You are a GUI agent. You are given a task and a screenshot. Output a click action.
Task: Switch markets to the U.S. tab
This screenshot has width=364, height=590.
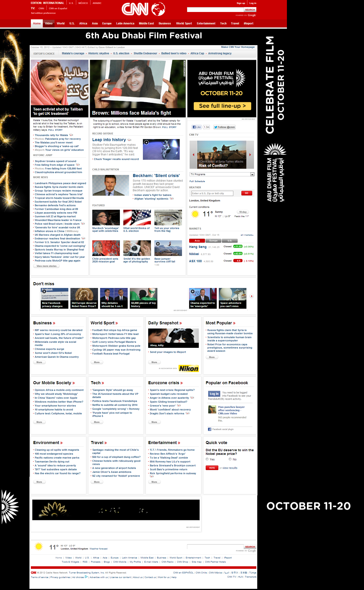coord(230,241)
